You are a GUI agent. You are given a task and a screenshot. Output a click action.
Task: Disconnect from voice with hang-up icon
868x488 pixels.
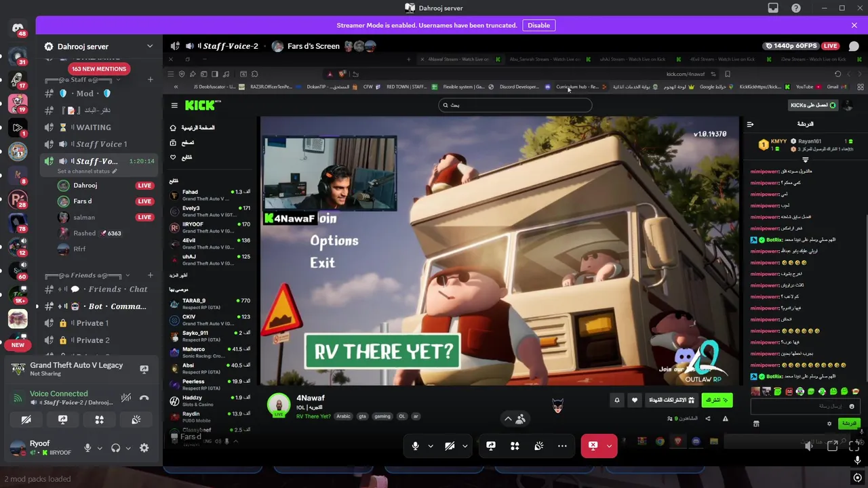(x=144, y=399)
